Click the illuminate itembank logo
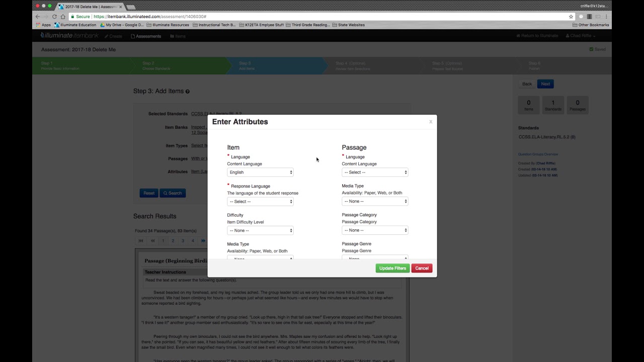 click(x=70, y=36)
